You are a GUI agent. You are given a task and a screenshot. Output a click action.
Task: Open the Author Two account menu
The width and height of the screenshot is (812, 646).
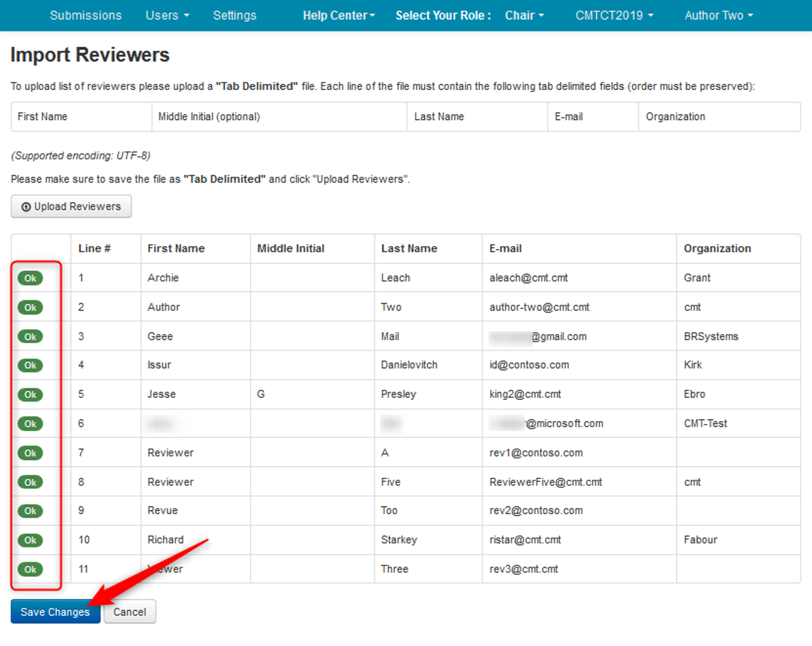(718, 15)
